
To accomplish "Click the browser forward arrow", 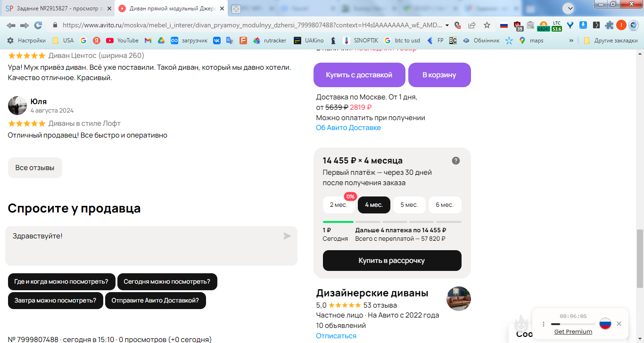I will (x=25, y=25).
